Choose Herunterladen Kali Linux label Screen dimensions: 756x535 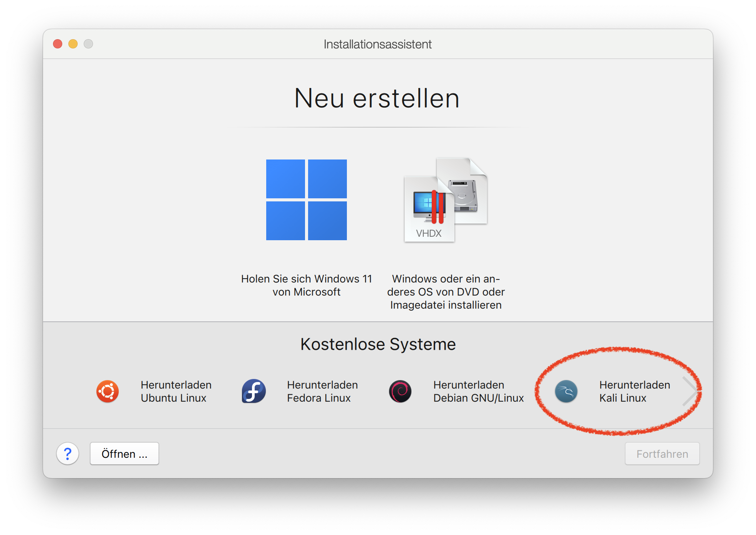(634, 391)
